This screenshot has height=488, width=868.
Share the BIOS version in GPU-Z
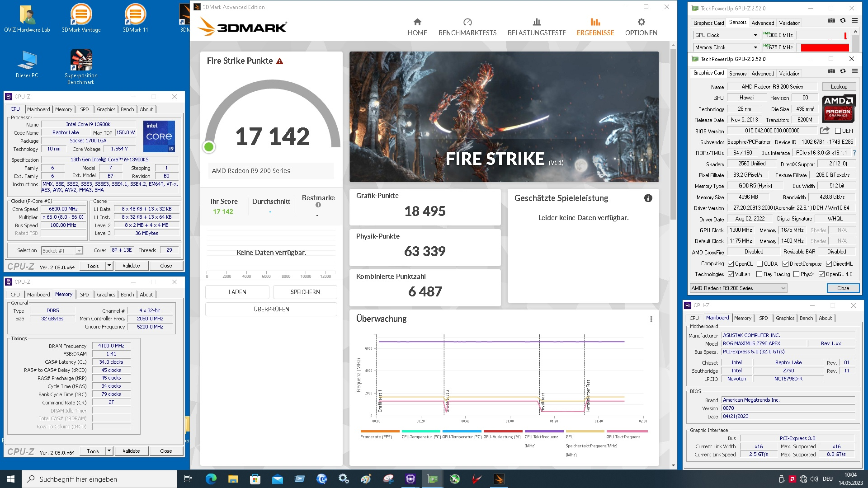tap(825, 131)
